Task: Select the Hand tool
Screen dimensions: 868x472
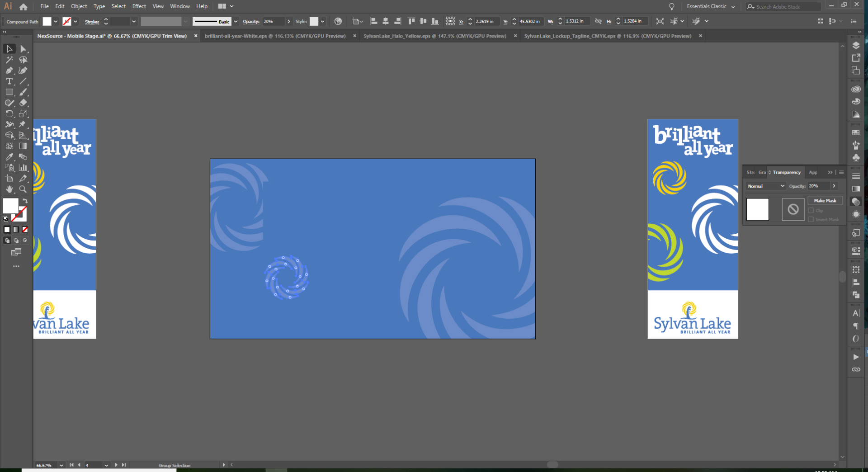Action: pos(9,189)
